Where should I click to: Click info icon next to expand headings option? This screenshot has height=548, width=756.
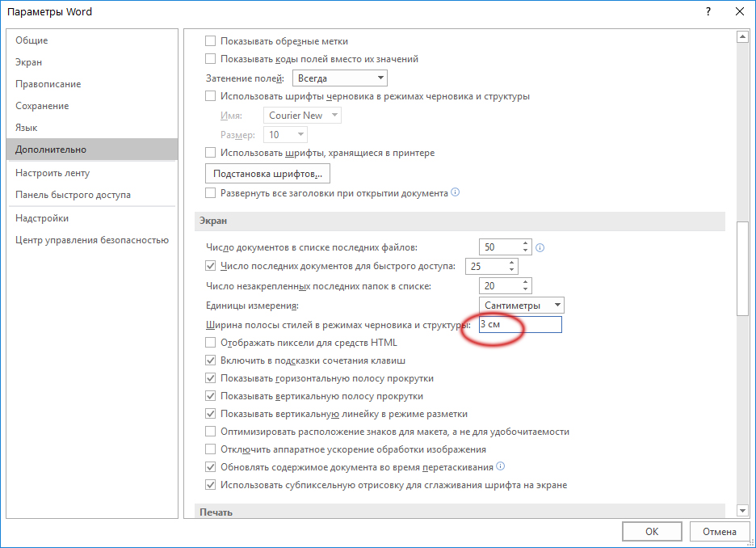coord(456,192)
